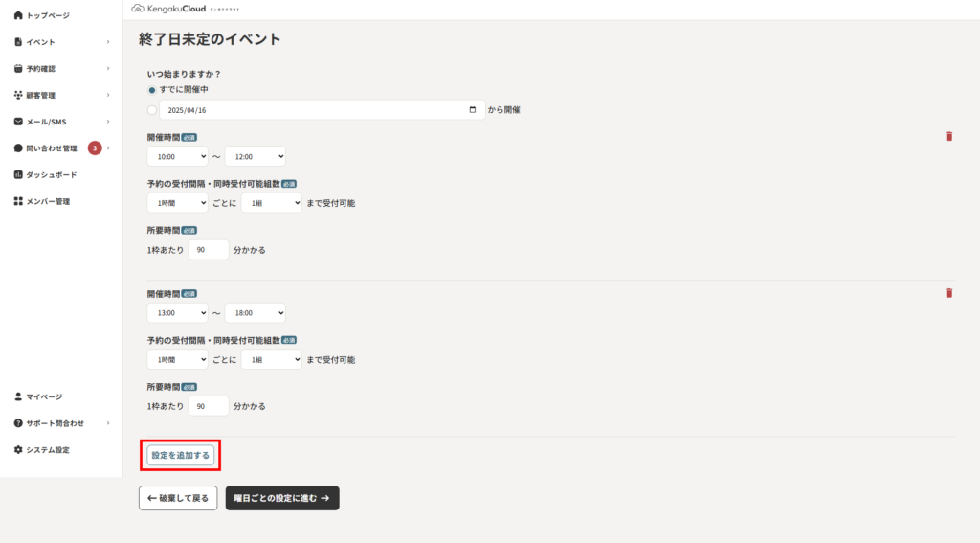
Task: Expand the イベント sidebar menu
Action: coord(61,42)
